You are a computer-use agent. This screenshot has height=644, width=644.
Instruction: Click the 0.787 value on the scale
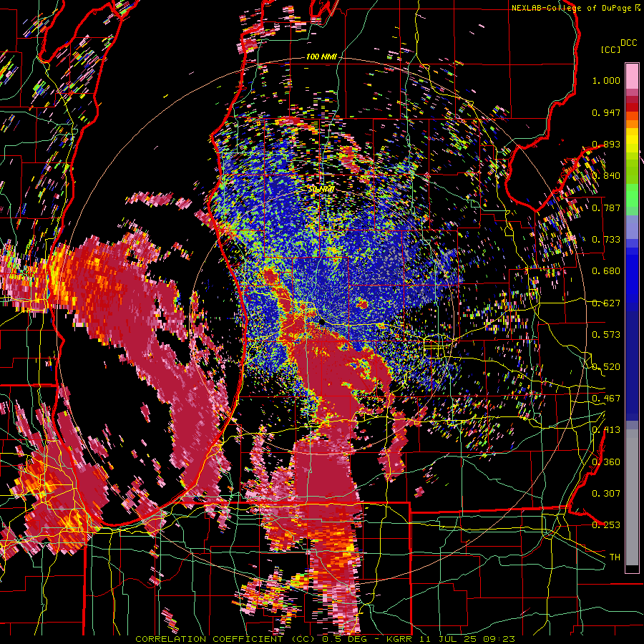click(606, 208)
